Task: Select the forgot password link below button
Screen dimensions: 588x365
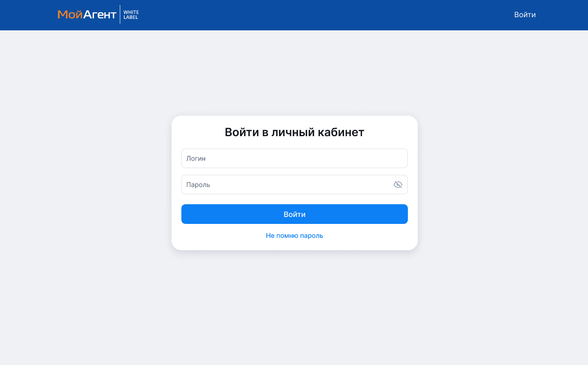Action: pos(294,235)
